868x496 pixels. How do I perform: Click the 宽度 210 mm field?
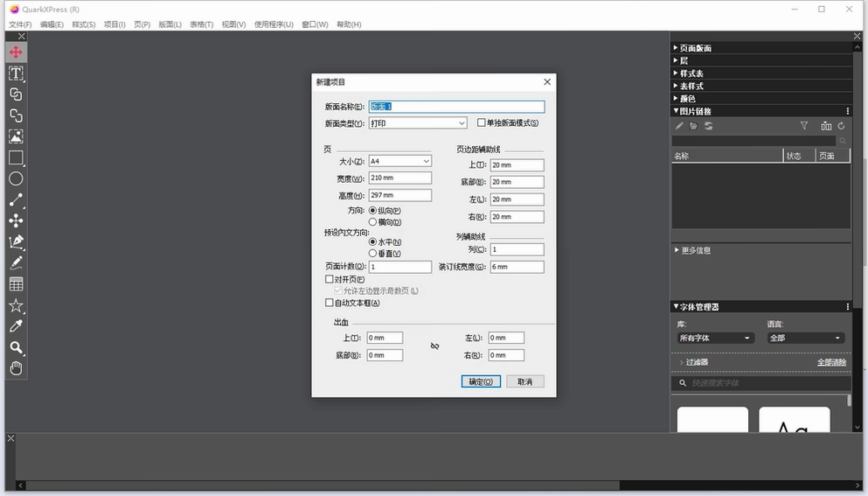(399, 178)
